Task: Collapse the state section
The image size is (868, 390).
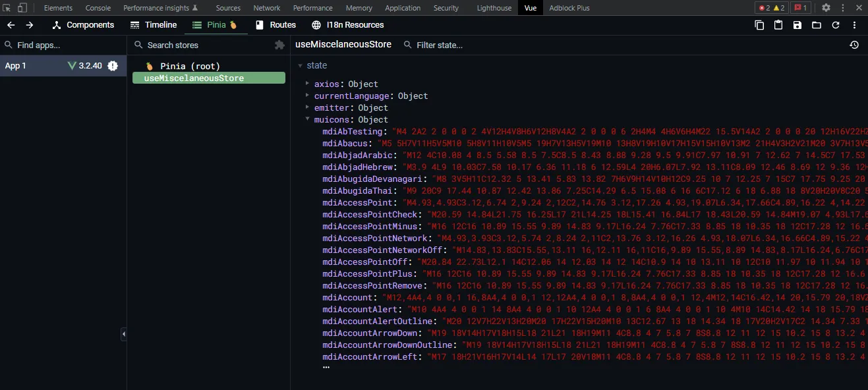Action: (300, 66)
